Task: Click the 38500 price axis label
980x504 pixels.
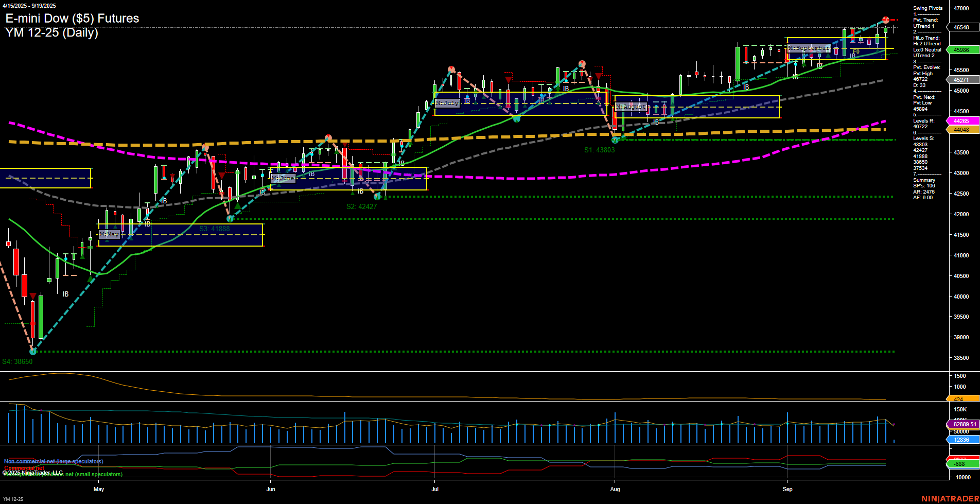Action: point(961,358)
